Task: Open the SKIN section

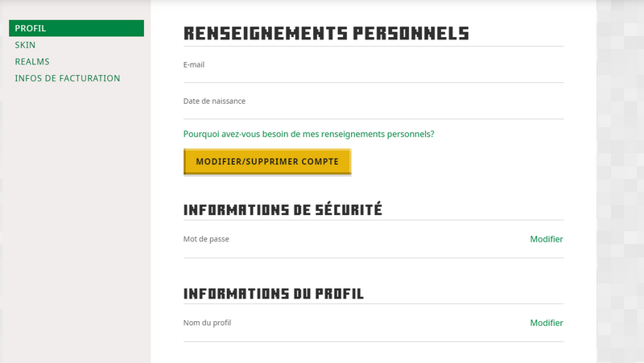Action: (x=25, y=45)
